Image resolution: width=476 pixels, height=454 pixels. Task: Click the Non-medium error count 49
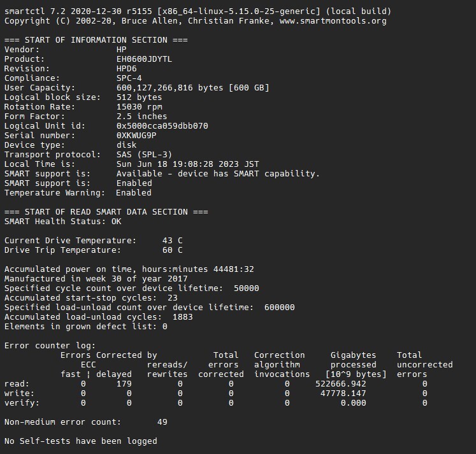(162, 422)
